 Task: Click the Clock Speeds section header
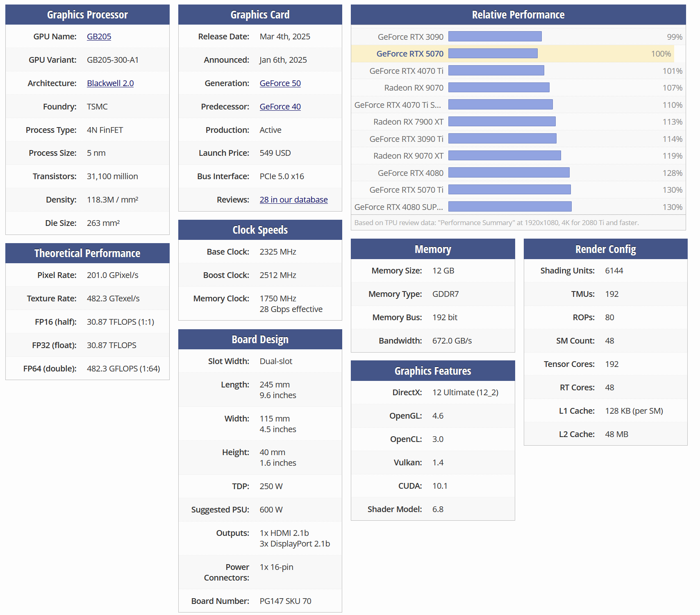260,230
